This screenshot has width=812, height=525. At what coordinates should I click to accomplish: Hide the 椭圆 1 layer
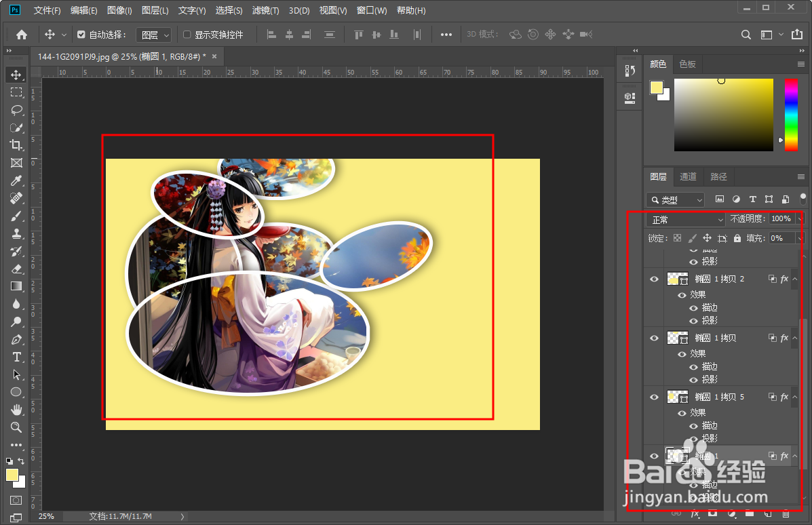(654, 456)
